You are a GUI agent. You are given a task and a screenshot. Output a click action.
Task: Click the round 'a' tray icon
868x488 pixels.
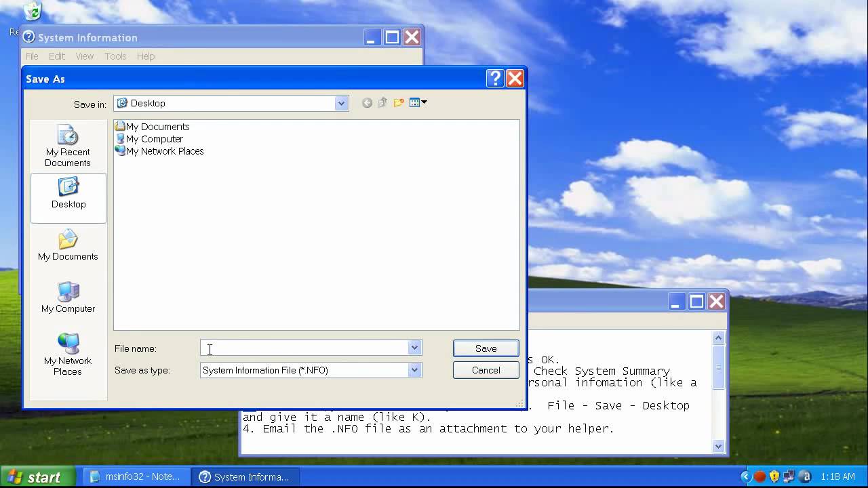point(805,477)
